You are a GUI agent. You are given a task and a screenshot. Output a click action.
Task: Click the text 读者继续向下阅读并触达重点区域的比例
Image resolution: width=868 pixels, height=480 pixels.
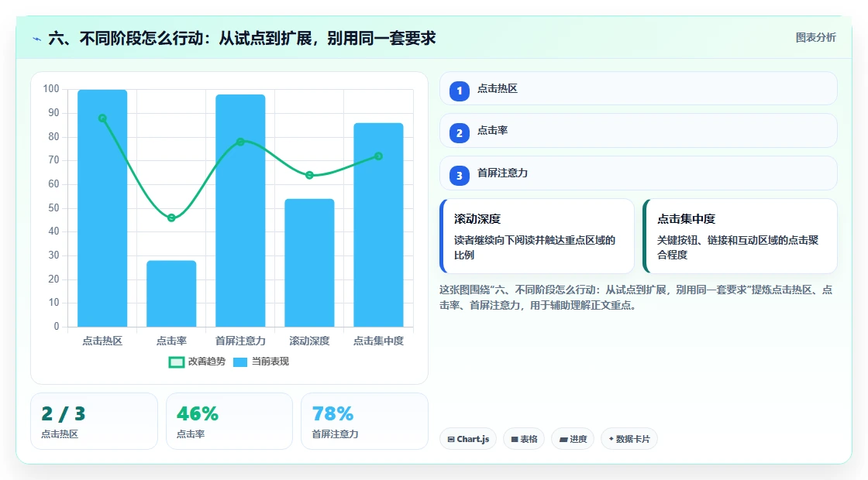click(535, 248)
